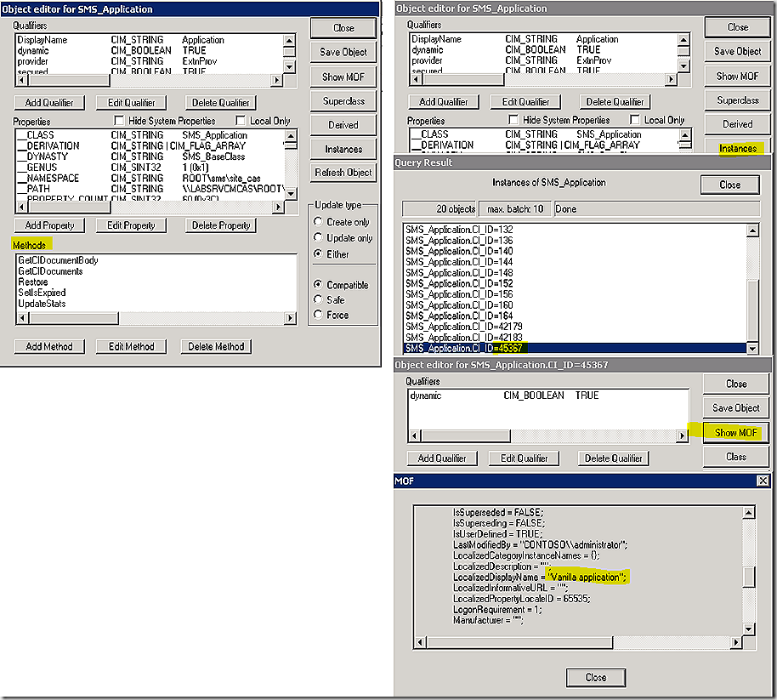Select Update only update type
The width and height of the screenshot is (777, 700).
[x=318, y=237]
